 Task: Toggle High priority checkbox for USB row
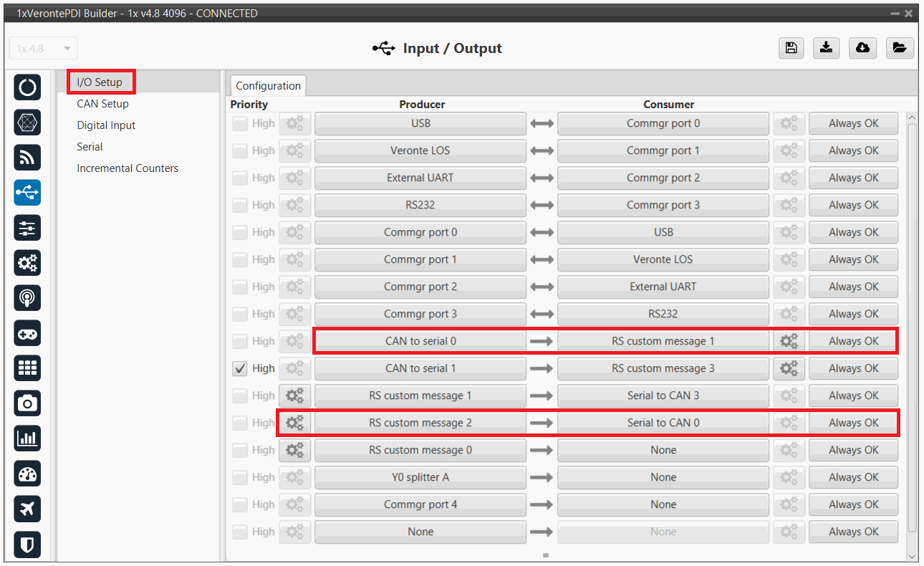(240, 123)
